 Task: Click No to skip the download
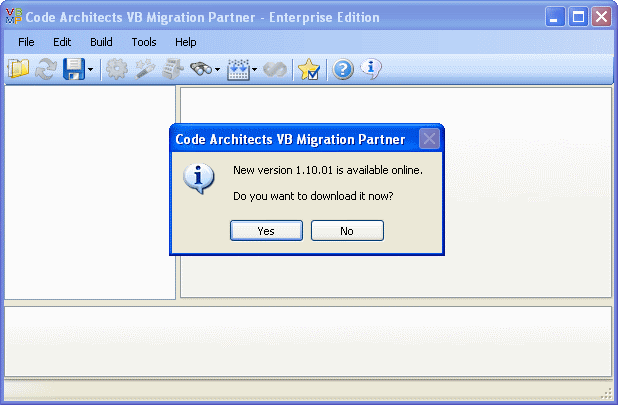[x=347, y=230]
